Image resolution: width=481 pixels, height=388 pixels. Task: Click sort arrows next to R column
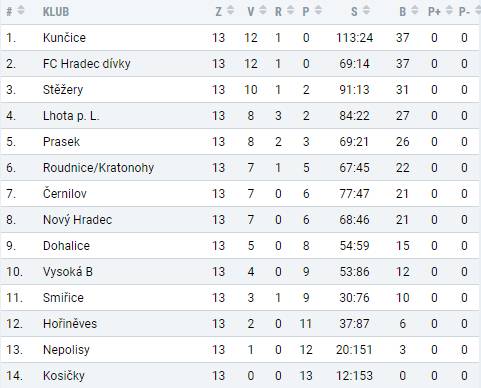tap(290, 11)
